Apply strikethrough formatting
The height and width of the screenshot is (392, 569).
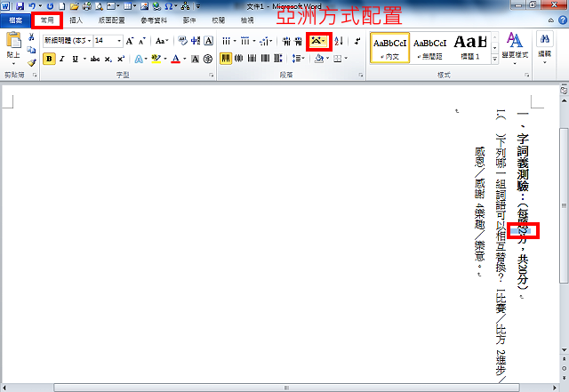coord(95,59)
